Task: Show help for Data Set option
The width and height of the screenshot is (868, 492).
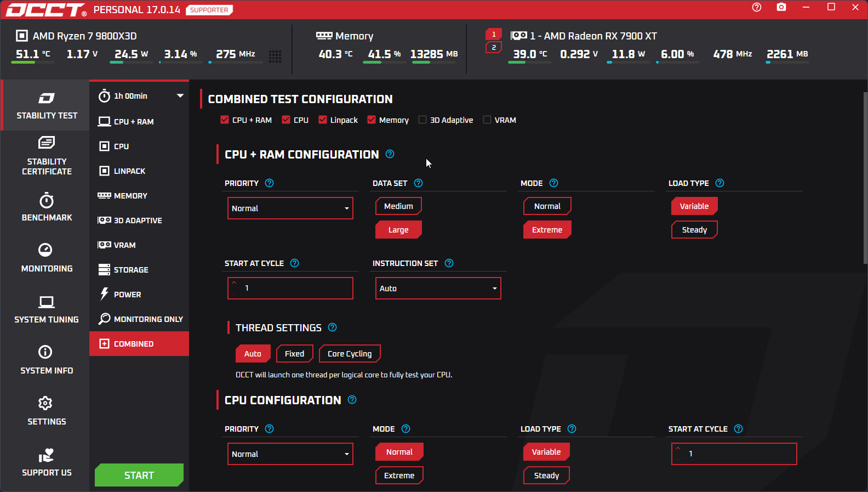Action: point(419,183)
